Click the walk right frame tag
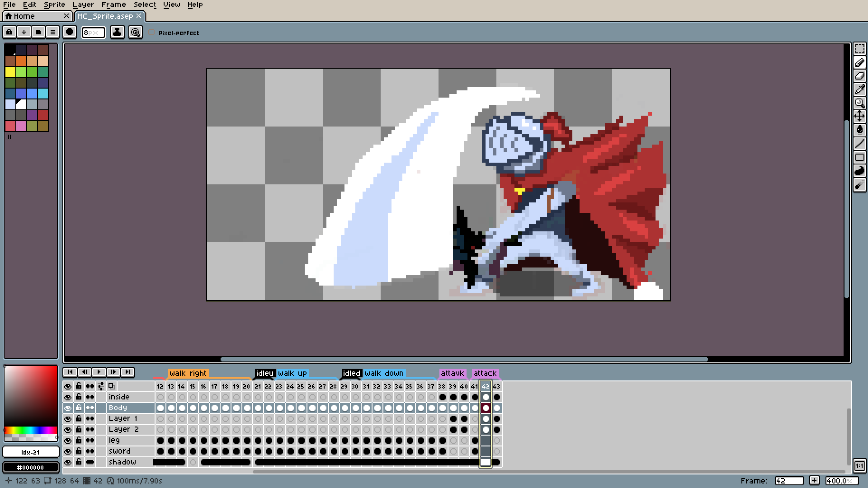The image size is (868, 488). 188,373
